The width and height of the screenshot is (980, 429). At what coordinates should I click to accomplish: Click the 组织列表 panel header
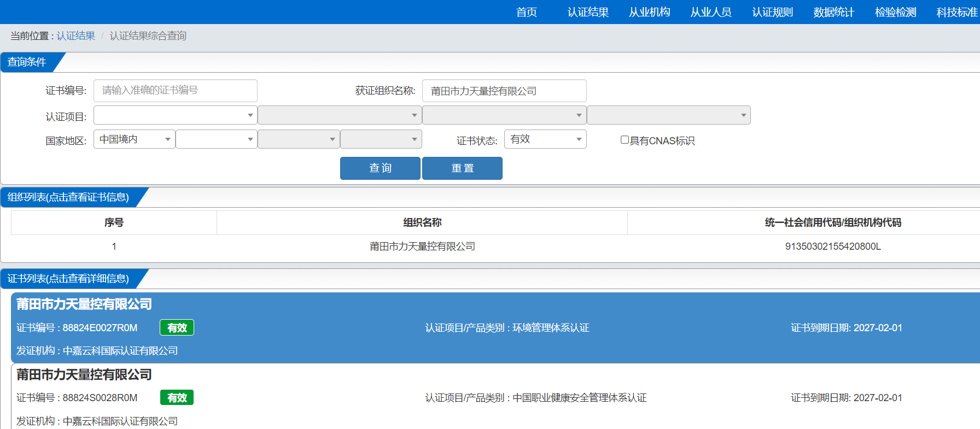[x=68, y=197]
